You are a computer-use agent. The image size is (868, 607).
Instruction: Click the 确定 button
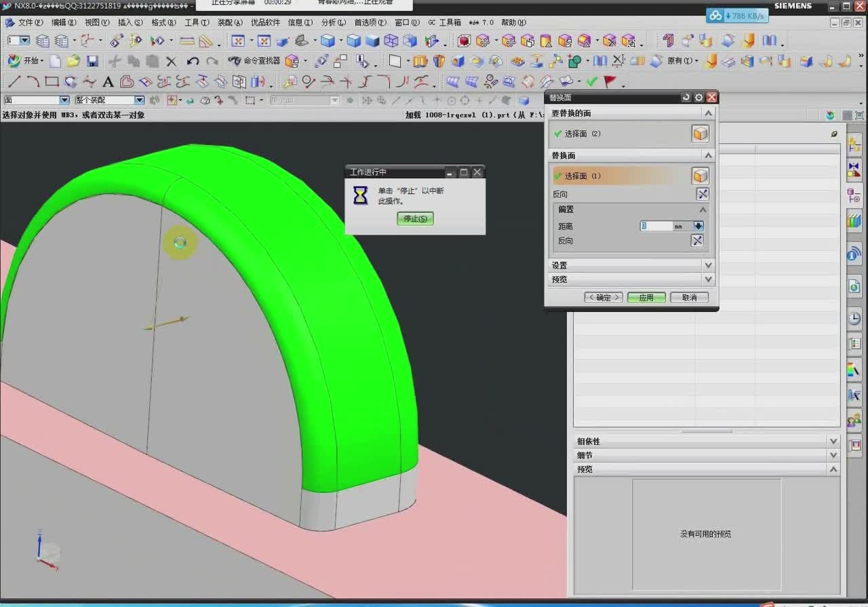[x=604, y=298]
